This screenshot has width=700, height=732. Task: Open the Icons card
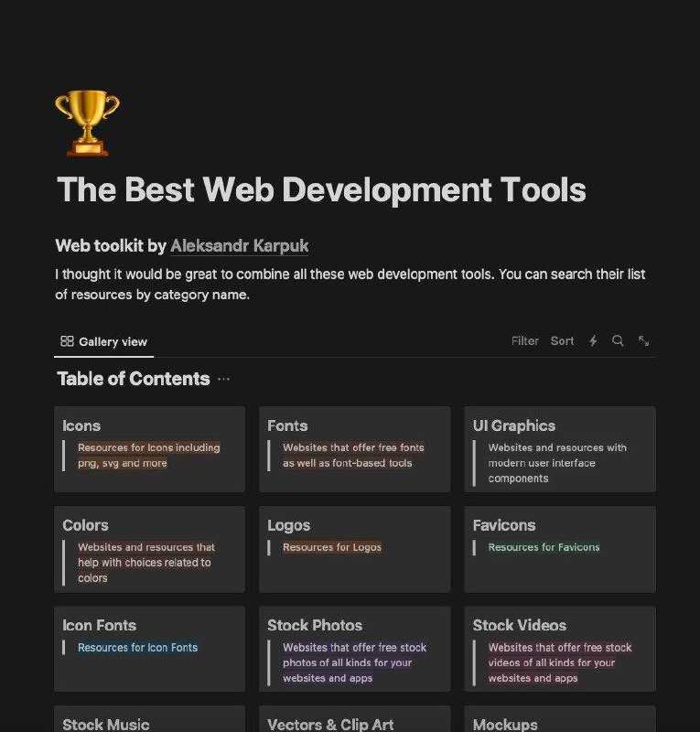pyautogui.click(x=149, y=449)
